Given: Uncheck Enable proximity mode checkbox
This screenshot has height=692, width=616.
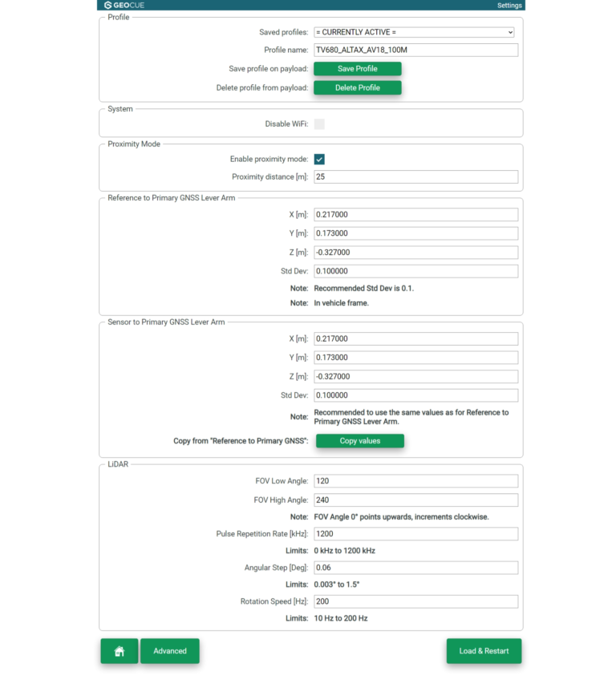Looking at the screenshot, I should tap(319, 160).
